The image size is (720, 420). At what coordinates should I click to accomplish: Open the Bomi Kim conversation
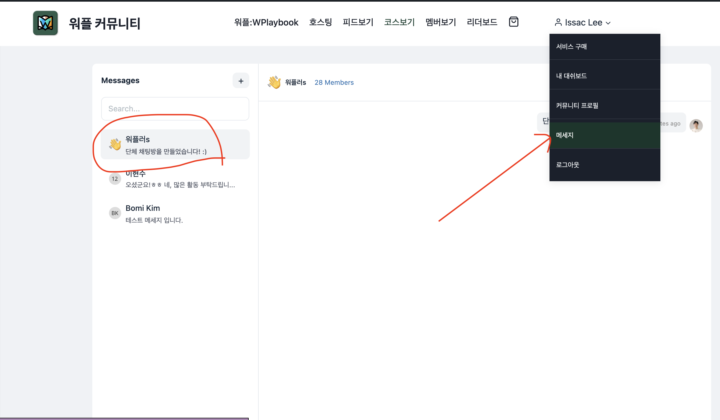click(x=175, y=213)
